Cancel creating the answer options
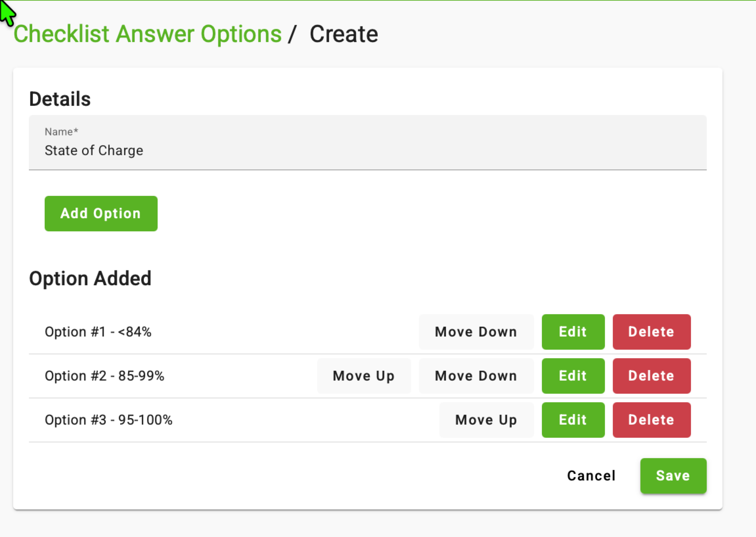The height and width of the screenshot is (537, 756). pos(591,476)
